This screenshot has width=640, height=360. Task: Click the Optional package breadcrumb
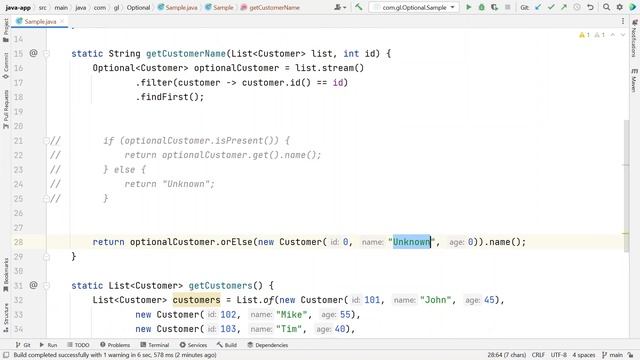(x=138, y=7)
